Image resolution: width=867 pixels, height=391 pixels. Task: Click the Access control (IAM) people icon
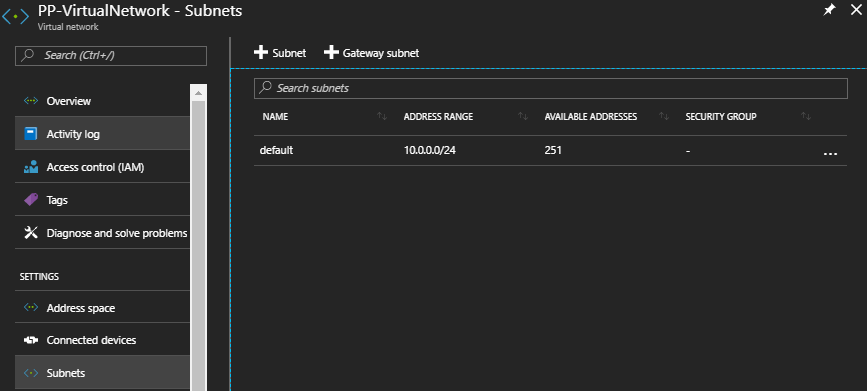click(30, 167)
